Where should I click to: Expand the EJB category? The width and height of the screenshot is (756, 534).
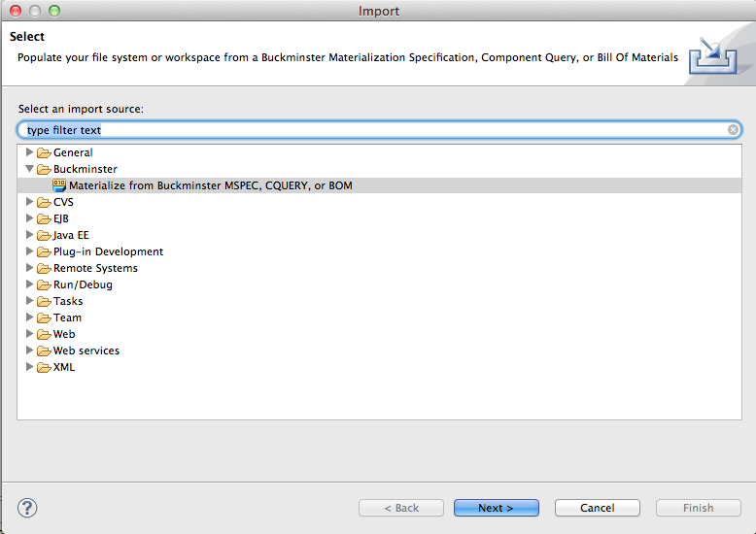point(29,218)
